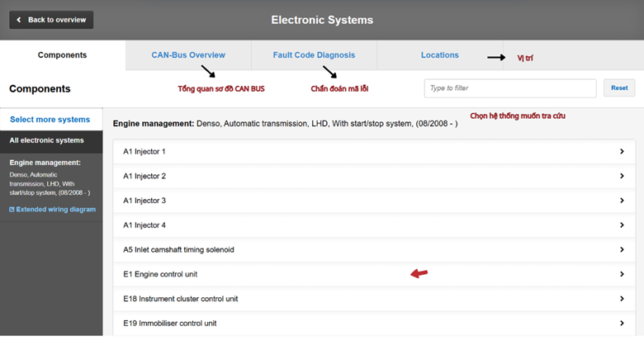This screenshot has height=350, width=644.
Task: Click chevron for A1 Injector 3
Action: pyautogui.click(x=622, y=201)
